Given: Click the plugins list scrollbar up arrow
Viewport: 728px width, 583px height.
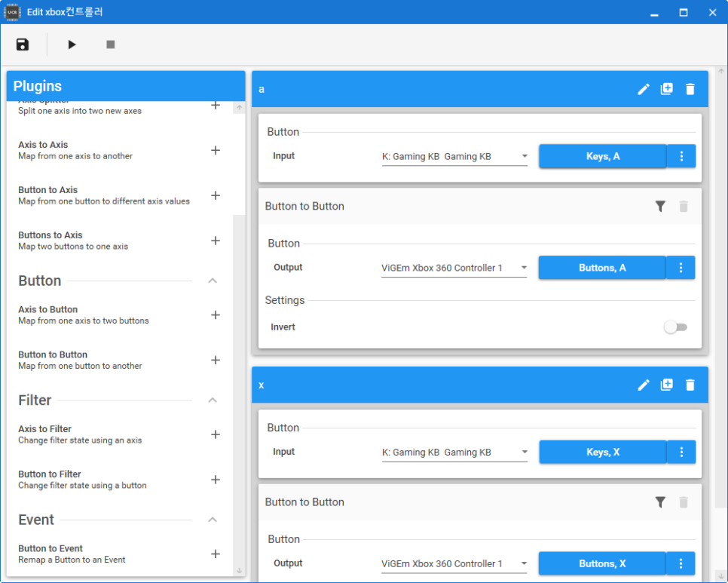Looking at the screenshot, I should click(239, 107).
